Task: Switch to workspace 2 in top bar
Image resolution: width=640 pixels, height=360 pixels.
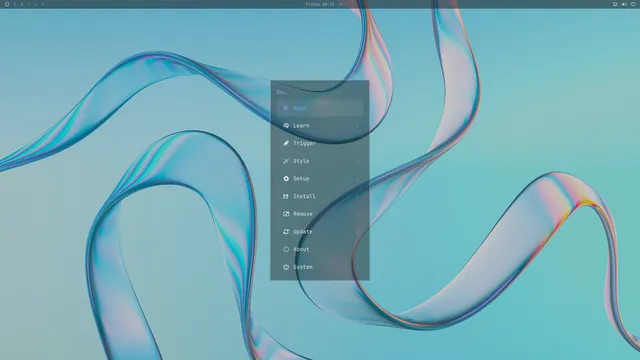Action: pos(22,4)
